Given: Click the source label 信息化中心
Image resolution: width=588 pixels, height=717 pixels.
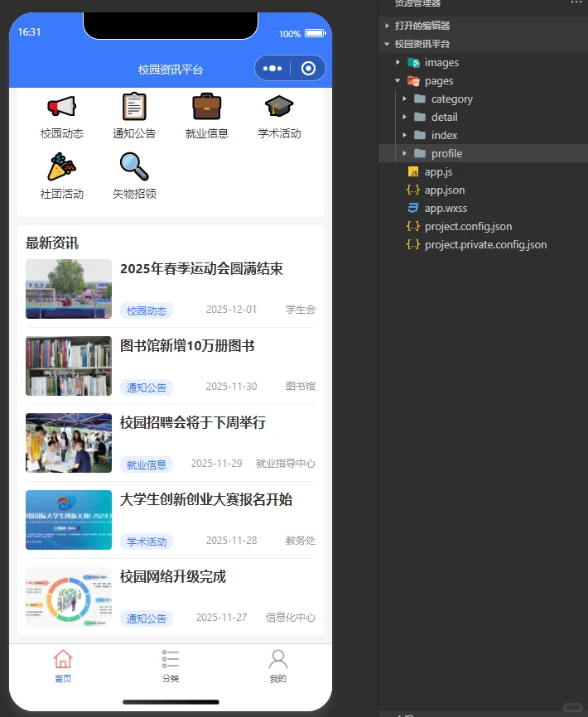Looking at the screenshot, I should point(291,618).
